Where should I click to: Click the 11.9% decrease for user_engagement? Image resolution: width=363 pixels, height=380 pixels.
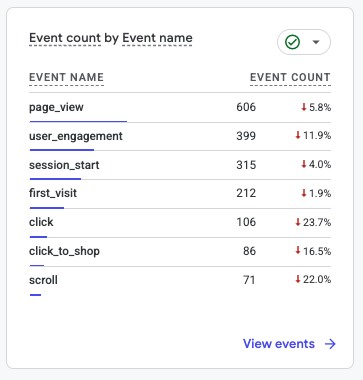(313, 136)
